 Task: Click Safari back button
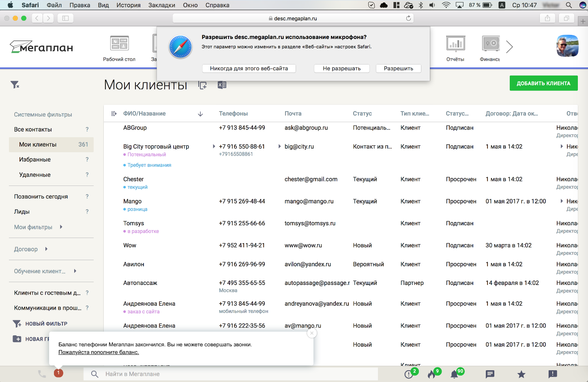37,18
